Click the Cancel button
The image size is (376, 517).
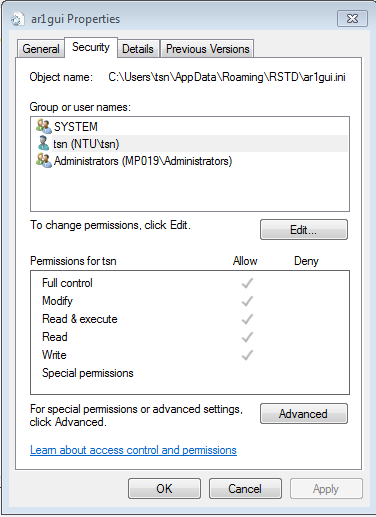245,489
